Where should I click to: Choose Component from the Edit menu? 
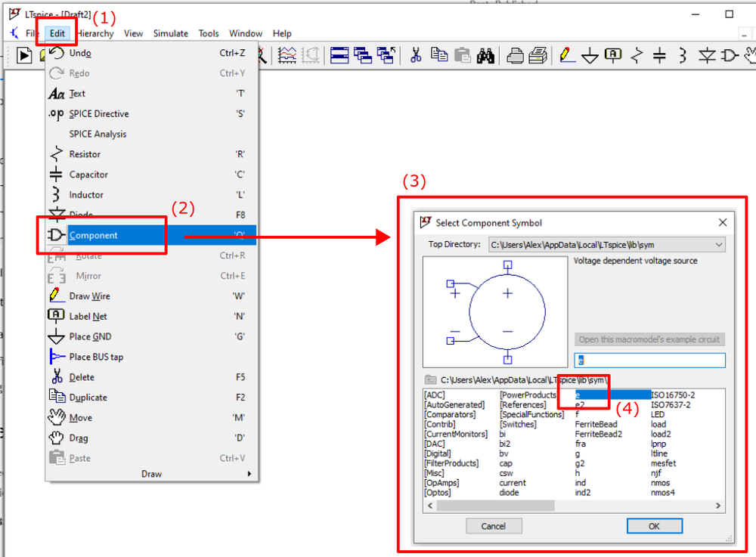pyautogui.click(x=151, y=235)
